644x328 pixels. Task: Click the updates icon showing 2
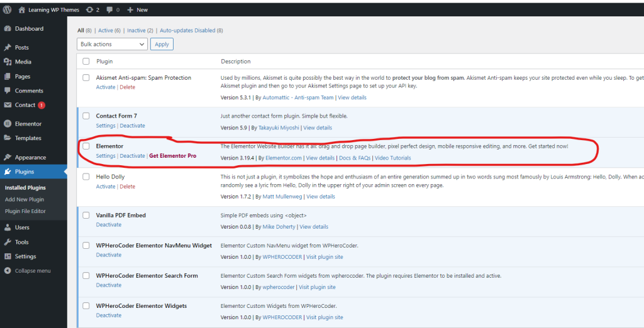[x=89, y=10]
